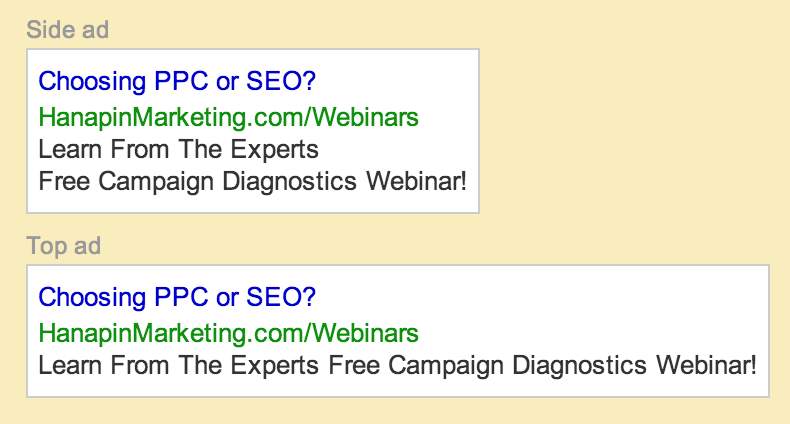The width and height of the screenshot is (790, 424).
Task: Click 'Learn From The Experts' line in side ad
Action: click(178, 150)
